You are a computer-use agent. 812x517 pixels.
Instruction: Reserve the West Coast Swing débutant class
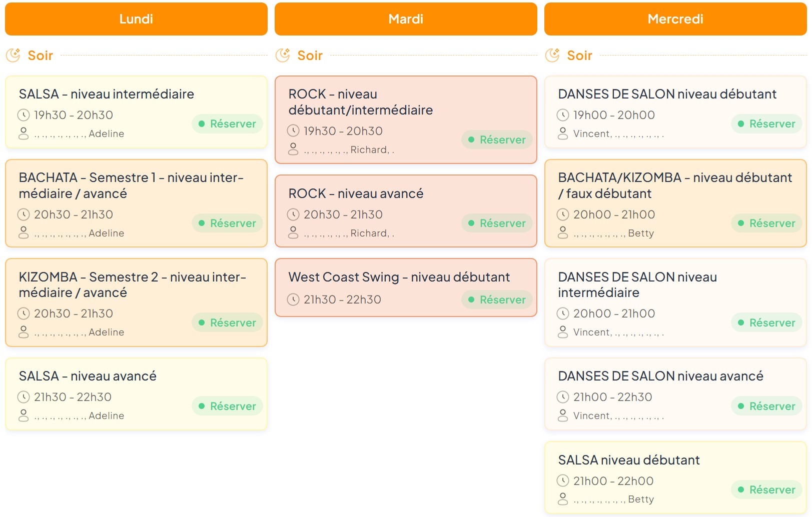click(x=497, y=299)
